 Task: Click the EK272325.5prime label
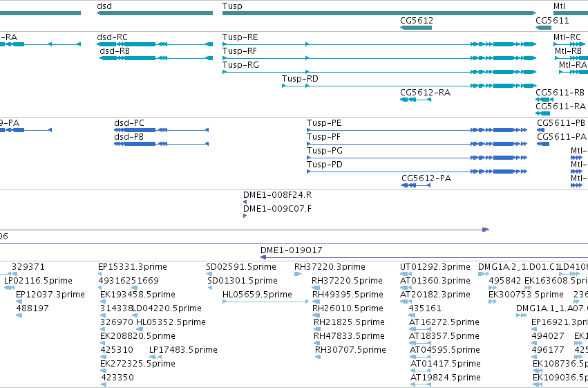click(137, 364)
